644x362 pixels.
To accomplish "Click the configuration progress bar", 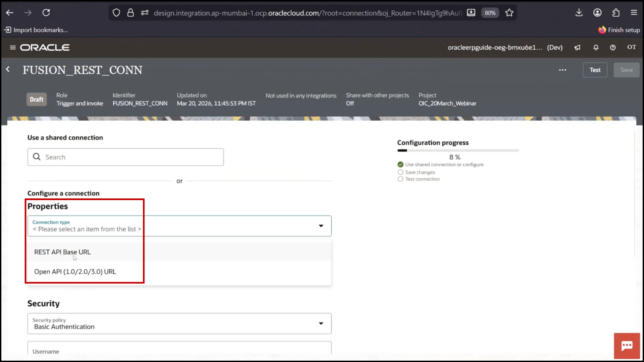I will pyautogui.click(x=458, y=150).
